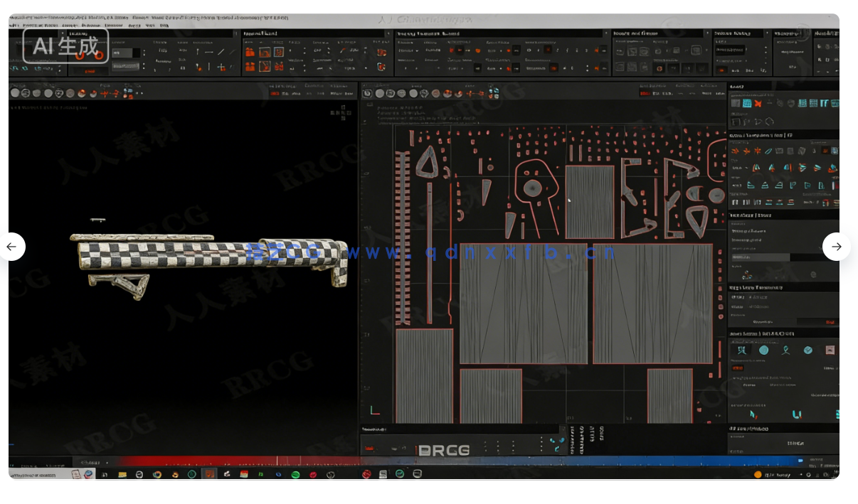Click the teal checkmark circle icon

point(808,350)
